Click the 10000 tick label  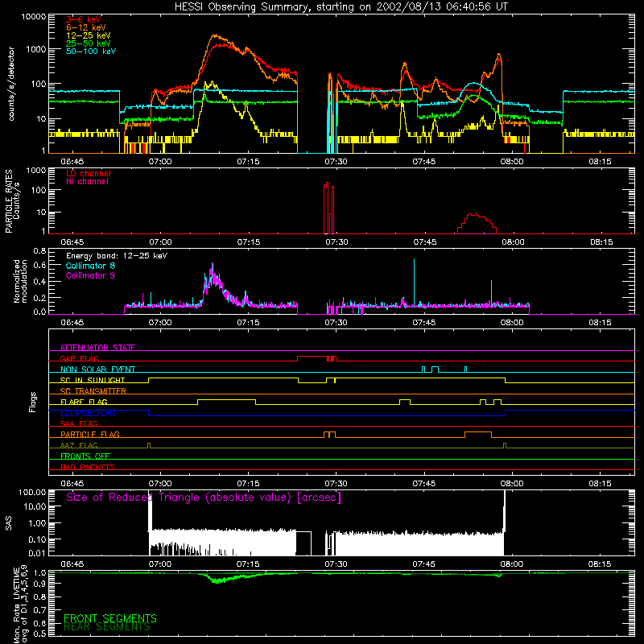(x=34, y=17)
